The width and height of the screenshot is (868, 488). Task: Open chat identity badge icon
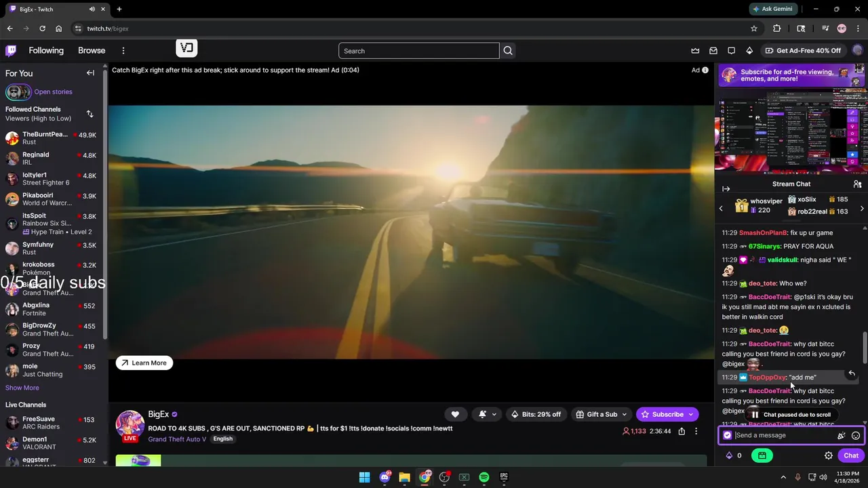pos(728,436)
